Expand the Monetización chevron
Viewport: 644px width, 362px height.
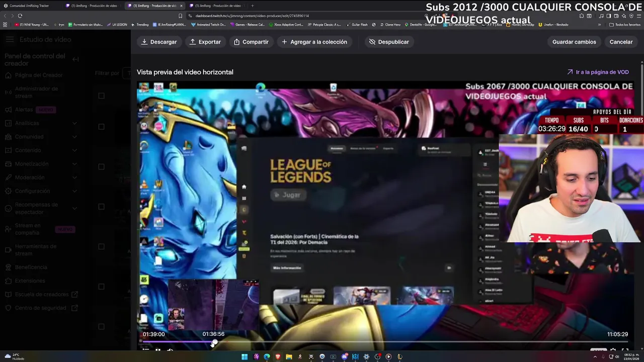(x=75, y=164)
